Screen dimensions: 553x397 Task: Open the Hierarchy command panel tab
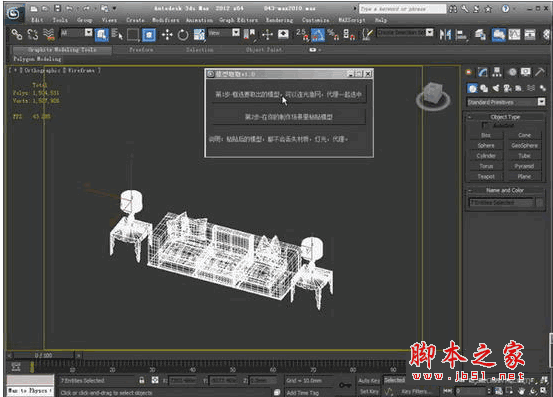(x=497, y=72)
